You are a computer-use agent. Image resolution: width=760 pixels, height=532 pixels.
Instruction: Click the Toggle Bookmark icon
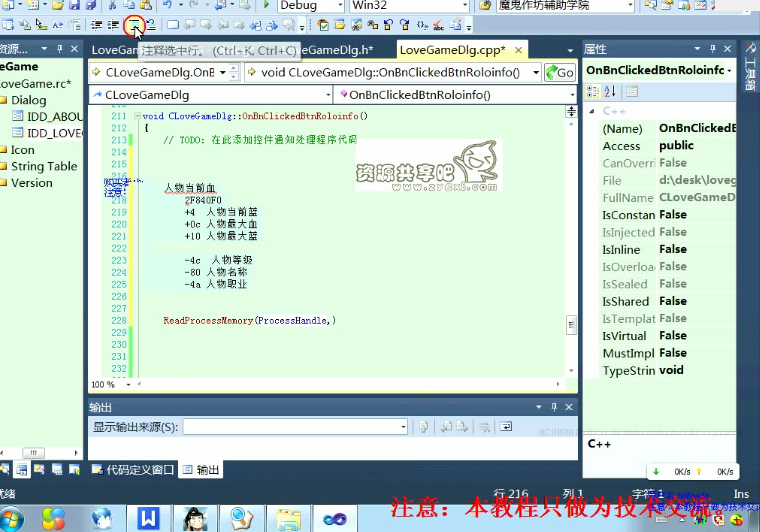pyautogui.click(x=173, y=25)
